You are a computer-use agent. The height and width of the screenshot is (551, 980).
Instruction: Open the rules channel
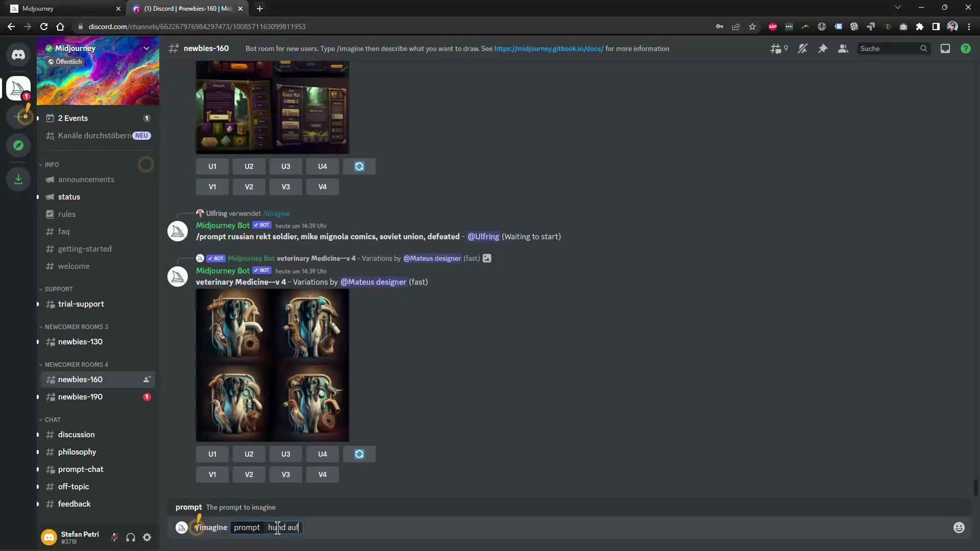[67, 214]
